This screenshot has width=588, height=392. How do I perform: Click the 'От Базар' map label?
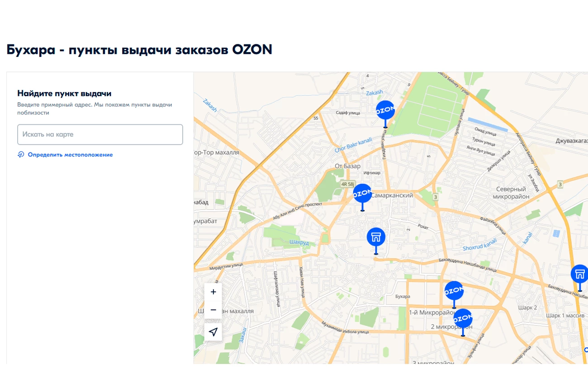[347, 166]
